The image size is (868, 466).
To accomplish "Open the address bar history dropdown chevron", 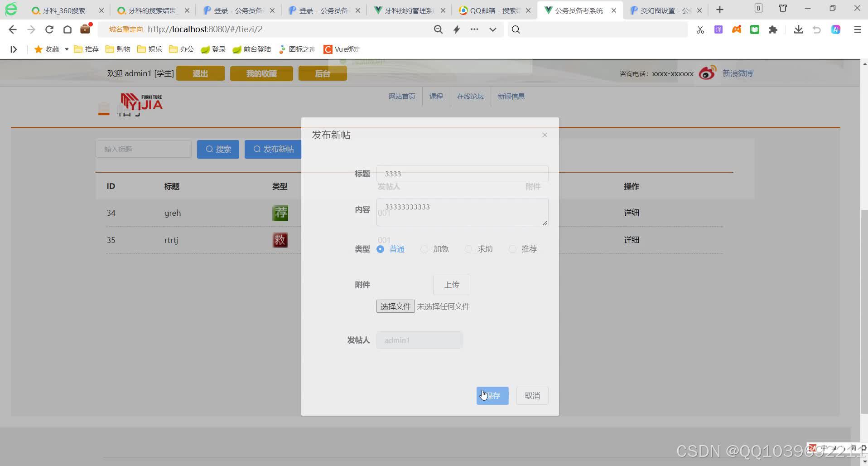I will (x=492, y=29).
